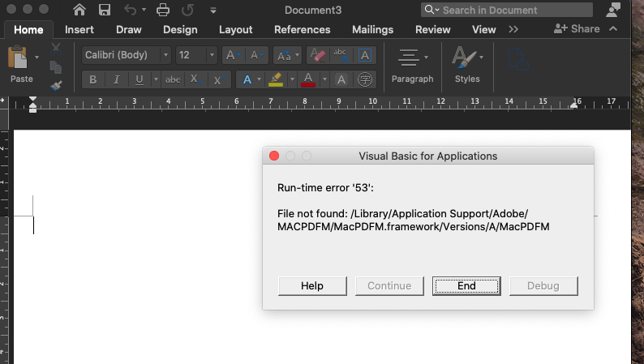Decrease font size with small A
The width and height of the screenshot is (644, 364).
(256, 55)
